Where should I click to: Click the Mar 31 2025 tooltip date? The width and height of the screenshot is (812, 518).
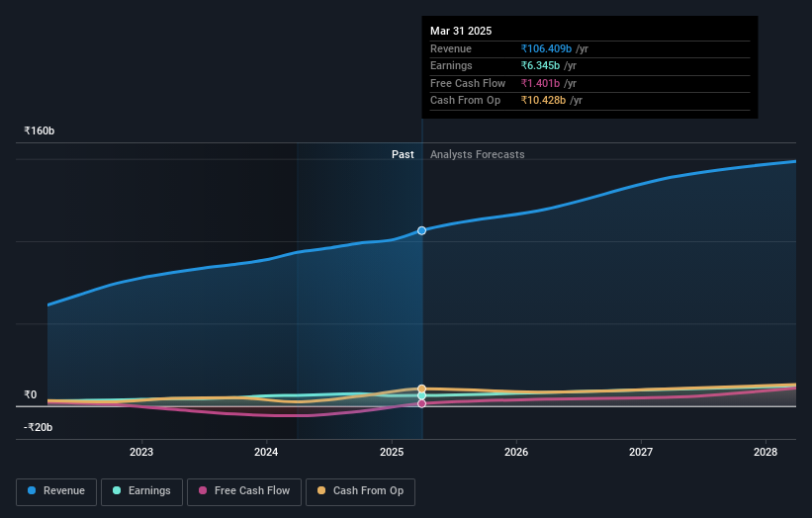461,31
